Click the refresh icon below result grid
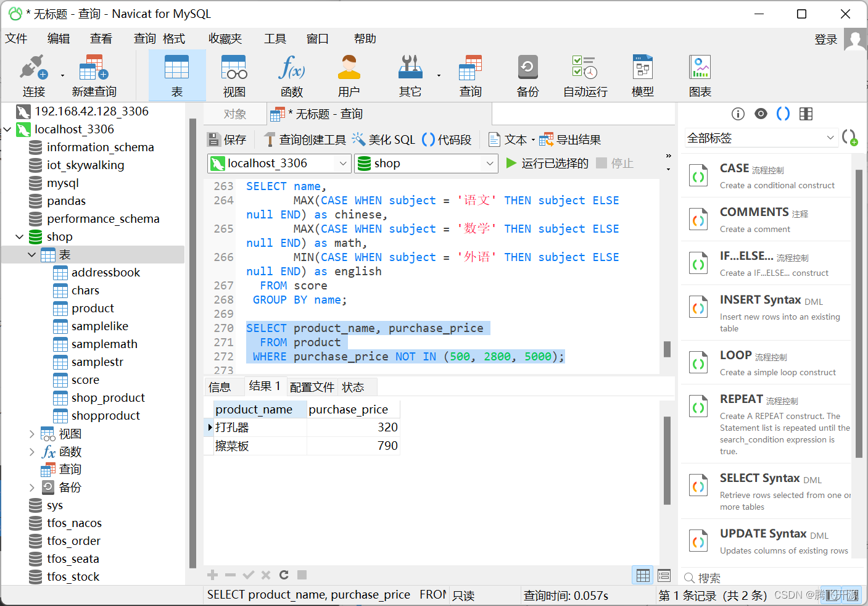 284,575
